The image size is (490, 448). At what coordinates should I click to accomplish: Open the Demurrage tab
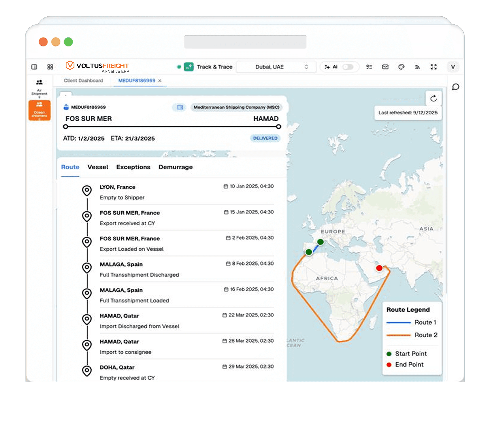pyautogui.click(x=175, y=167)
